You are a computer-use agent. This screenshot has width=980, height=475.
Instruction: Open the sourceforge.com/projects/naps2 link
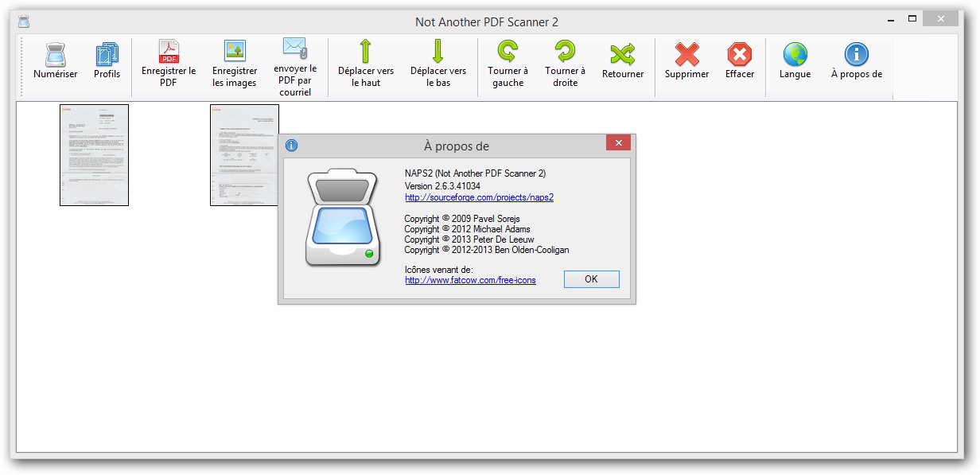pyautogui.click(x=479, y=197)
